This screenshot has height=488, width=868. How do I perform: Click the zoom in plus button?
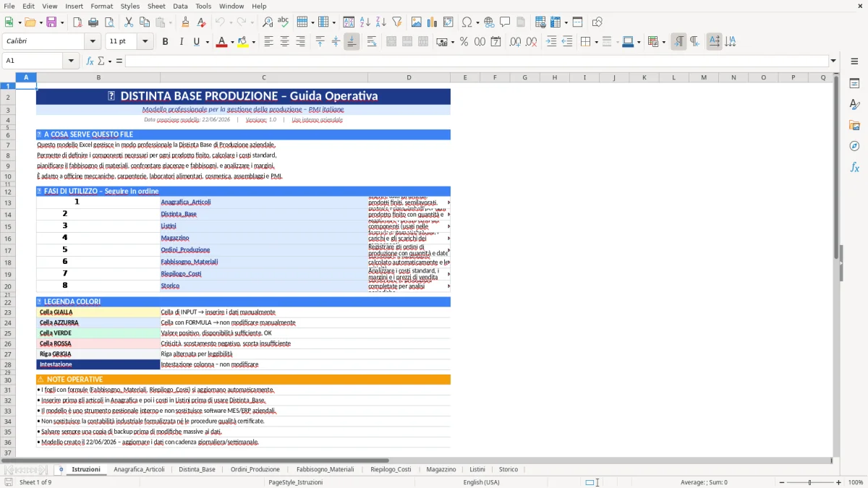pos(838,482)
